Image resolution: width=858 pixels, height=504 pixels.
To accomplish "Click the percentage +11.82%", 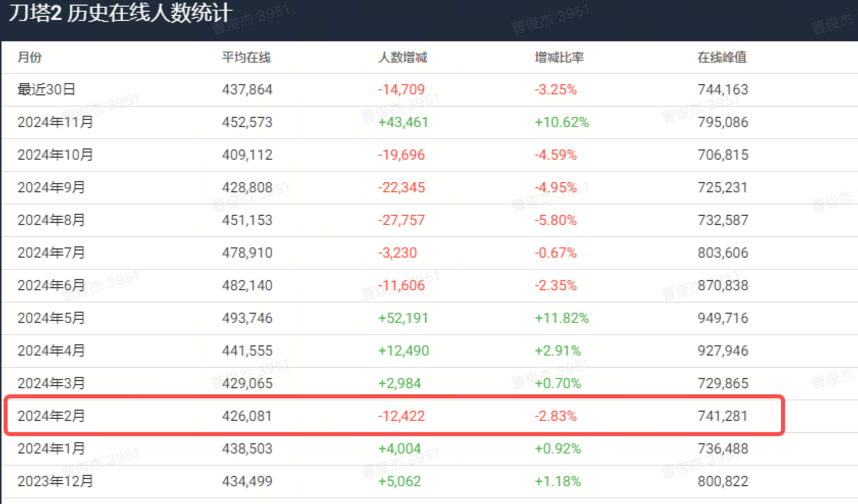I will coord(562,318).
